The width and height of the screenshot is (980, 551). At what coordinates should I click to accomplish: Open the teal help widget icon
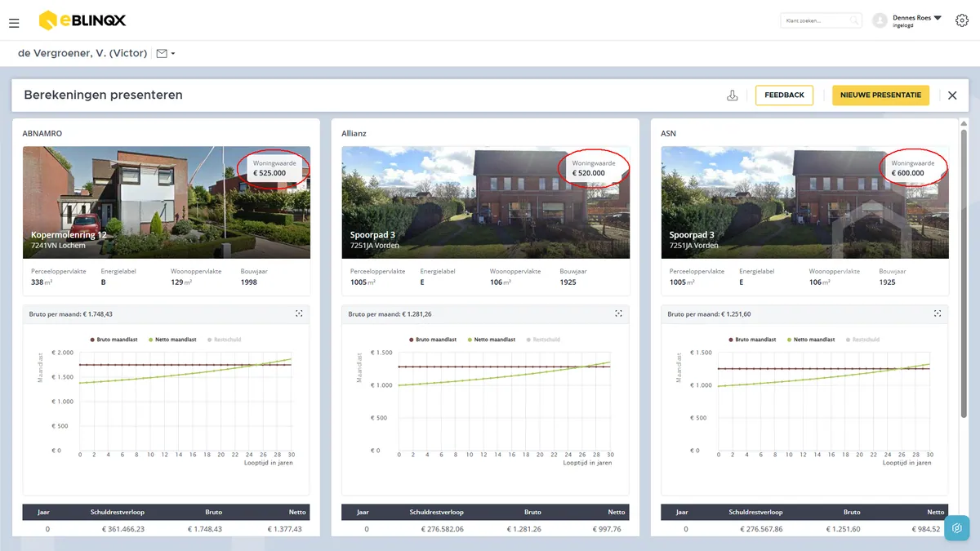(957, 528)
